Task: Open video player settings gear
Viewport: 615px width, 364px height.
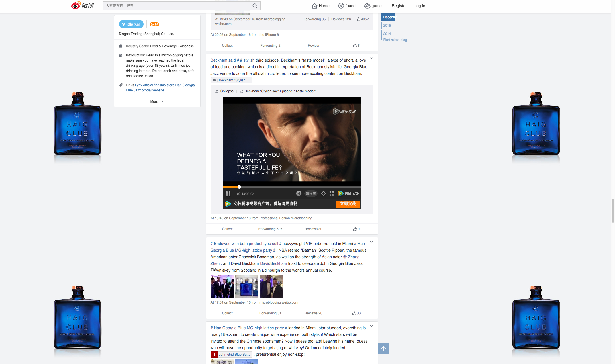Action: 323,193
